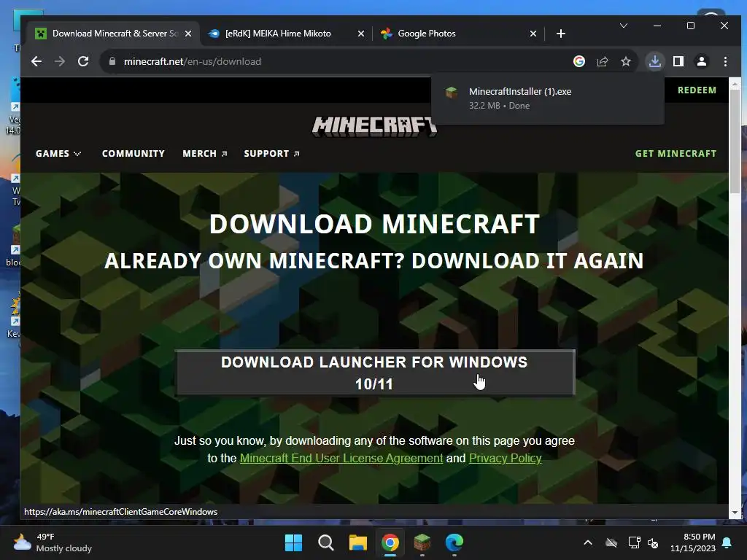Click Download Launcher for Windows 10/11
The width and height of the screenshot is (747, 560).
click(x=375, y=373)
